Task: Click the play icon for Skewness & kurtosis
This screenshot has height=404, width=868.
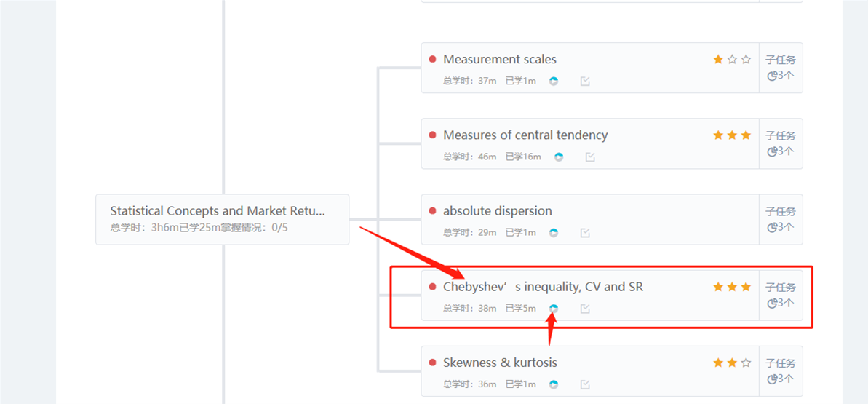Action: tap(554, 384)
